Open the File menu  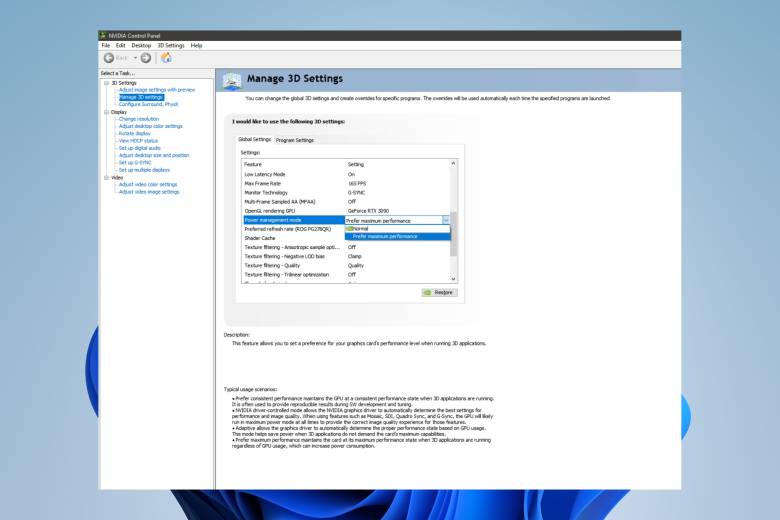[106, 45]
